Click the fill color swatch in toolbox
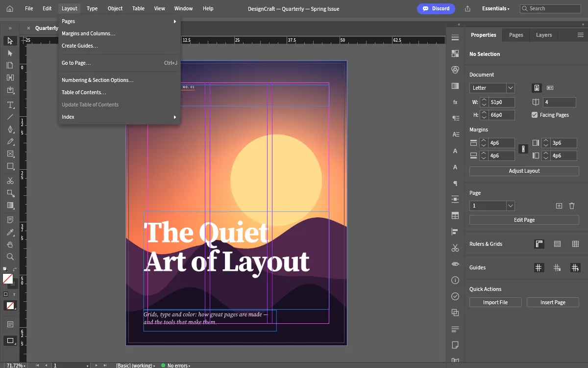Image resolution: width=588 pixels, height=368 pixels. click(x=8, y=279)
